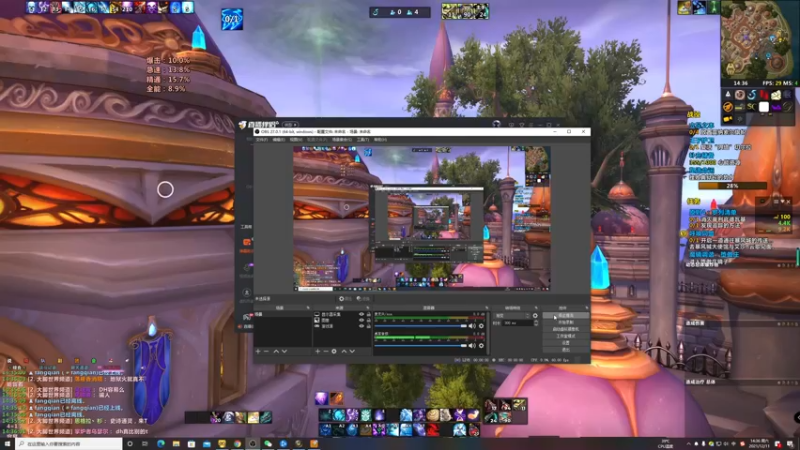Open WeChat from taskbar
The image size is (800, 450).
point(268,444)
